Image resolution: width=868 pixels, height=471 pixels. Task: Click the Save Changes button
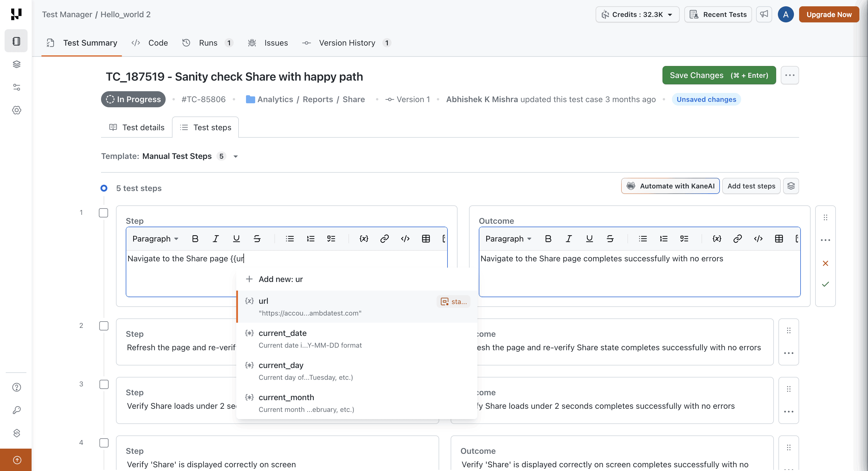click(x=719, y=75)
